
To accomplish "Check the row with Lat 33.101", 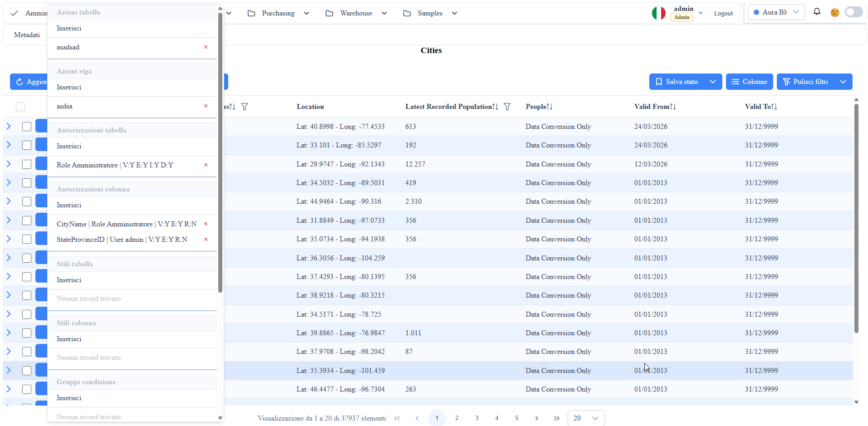I will click(27, 145).
